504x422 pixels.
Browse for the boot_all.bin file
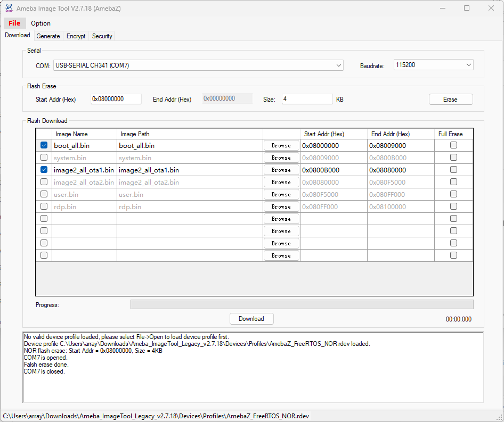(281, 145)
